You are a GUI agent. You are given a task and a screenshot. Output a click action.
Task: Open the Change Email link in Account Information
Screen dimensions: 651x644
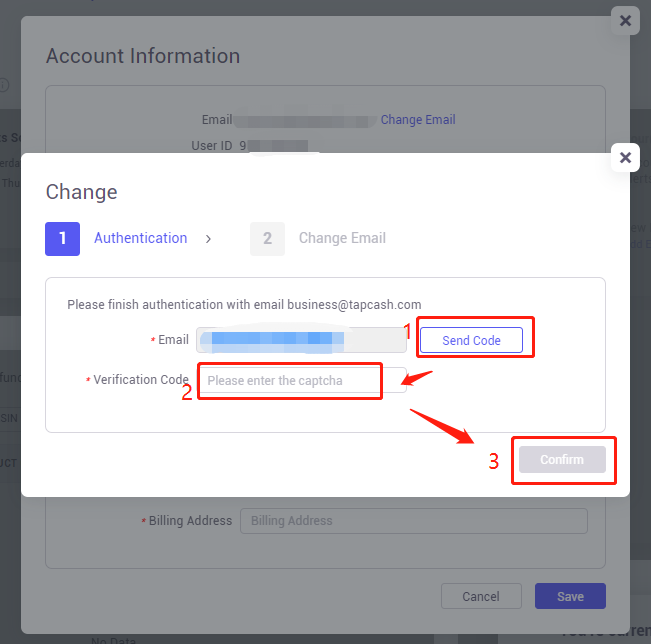click(x=418, y=120)
